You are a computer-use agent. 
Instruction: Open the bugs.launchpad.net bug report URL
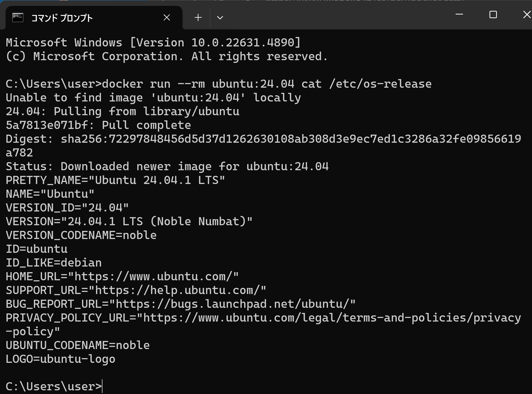point(232,304)
